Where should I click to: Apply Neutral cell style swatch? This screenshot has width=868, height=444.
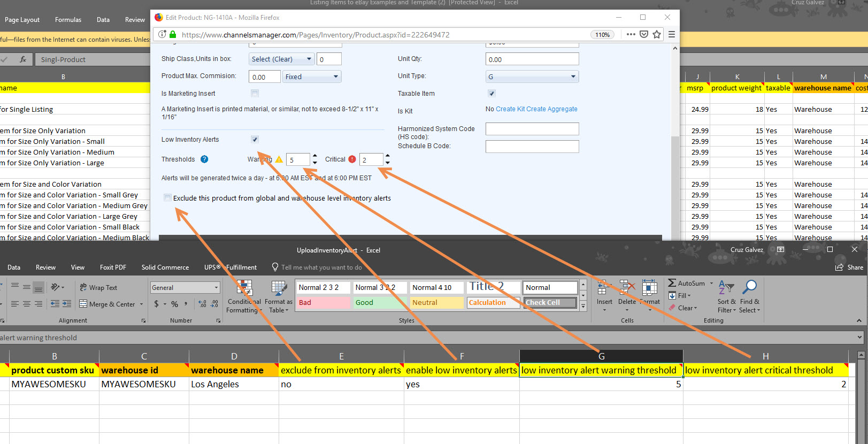click(437, 302)
